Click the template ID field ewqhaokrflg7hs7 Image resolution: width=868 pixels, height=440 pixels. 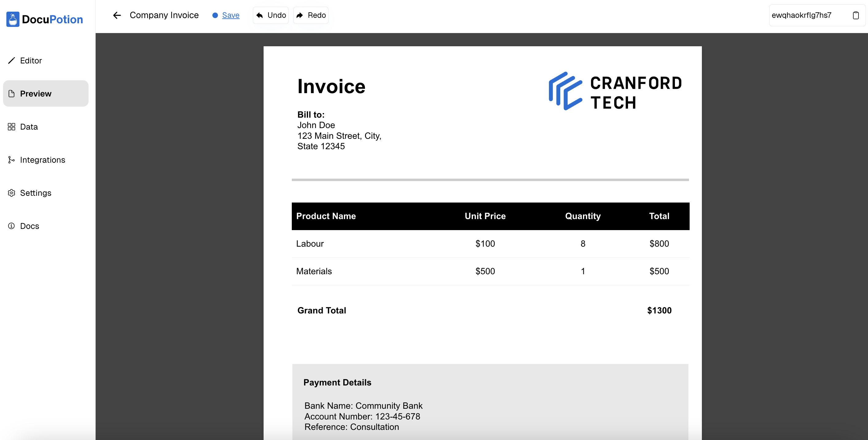coord(802,15)
